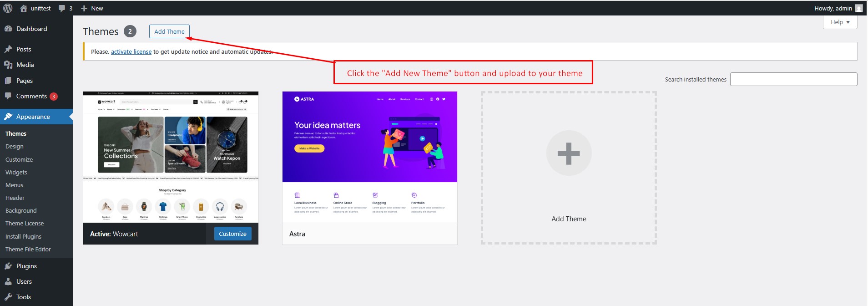This screenshot has width=868, height=306.
Task: Click the theme count badge showing 2
Action: pos(130,31)
